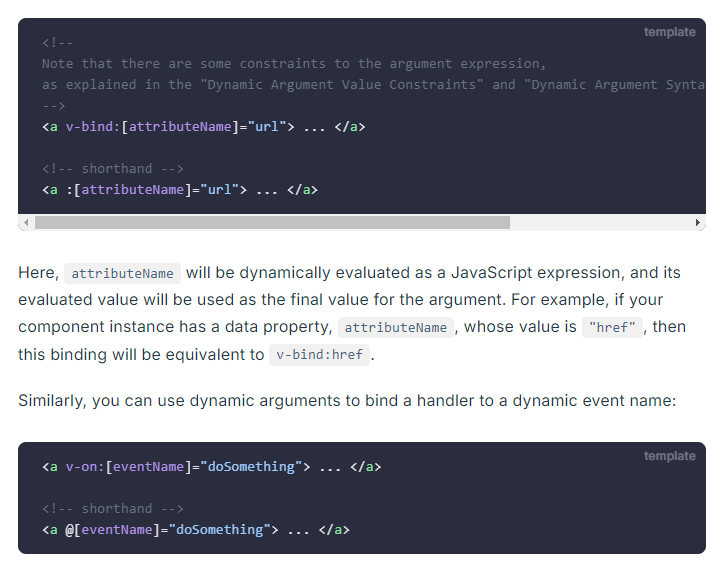The image size is (723, 570).
Task: Click the inline attributeName code after 'Here,'
Action: [x=122, y=273]
